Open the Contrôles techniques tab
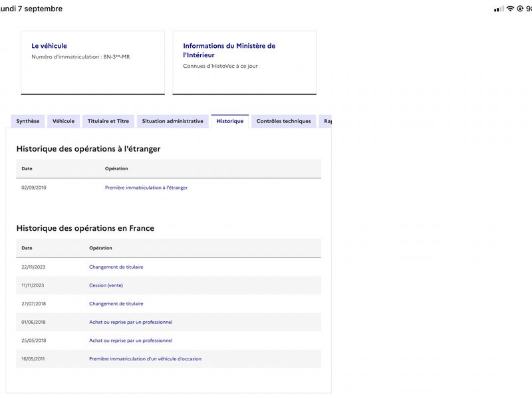 click(284, 121)
